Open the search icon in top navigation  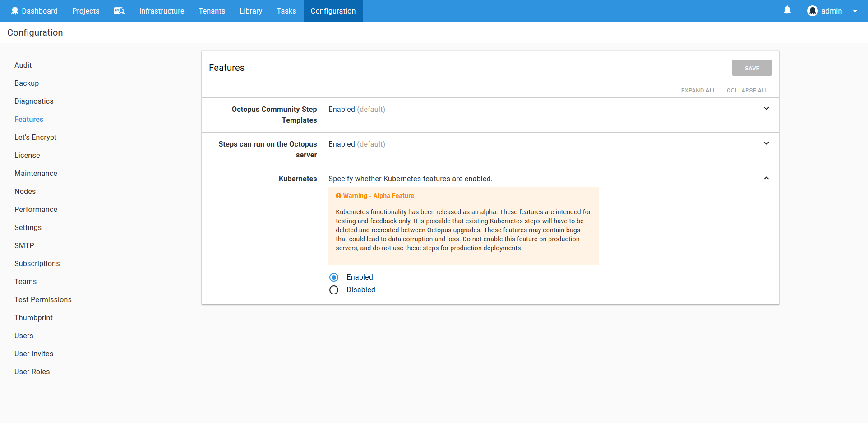click(x=119, y=11)
